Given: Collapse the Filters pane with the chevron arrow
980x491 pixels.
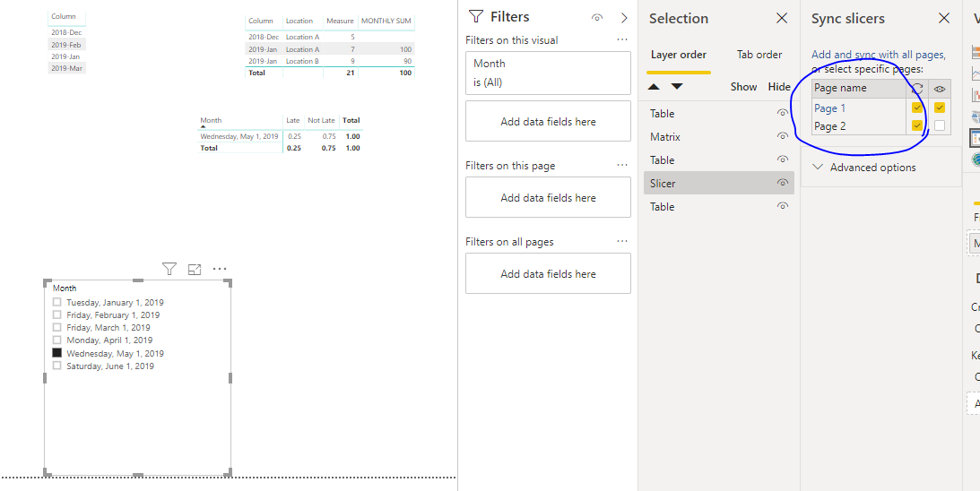Looking at the screenshot, I should [624, 18].
